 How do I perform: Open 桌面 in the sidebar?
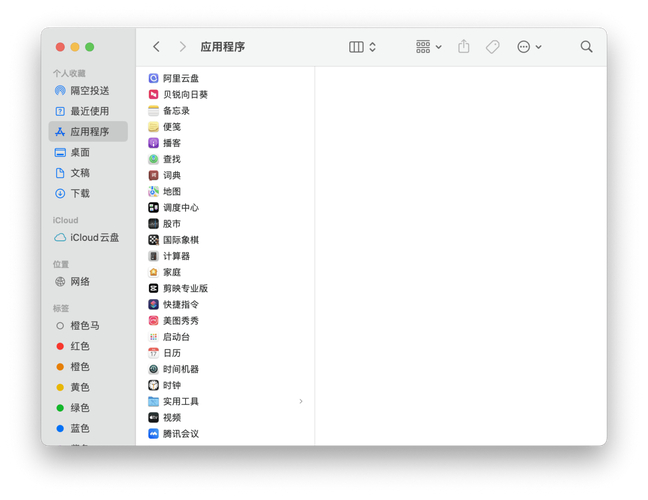pyautogui.click(x=88, y=152)
